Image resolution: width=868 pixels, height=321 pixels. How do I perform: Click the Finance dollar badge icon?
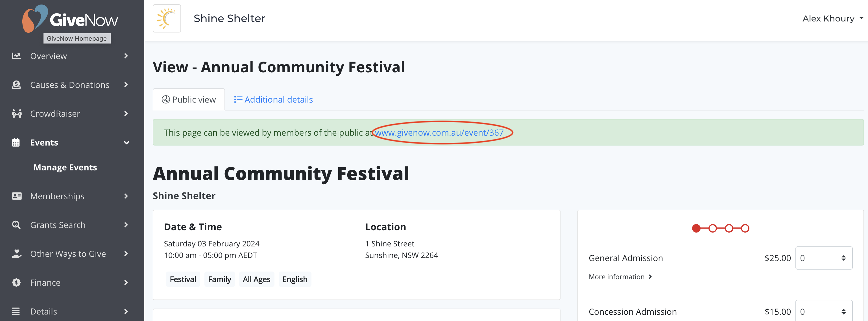click(16, 283)
